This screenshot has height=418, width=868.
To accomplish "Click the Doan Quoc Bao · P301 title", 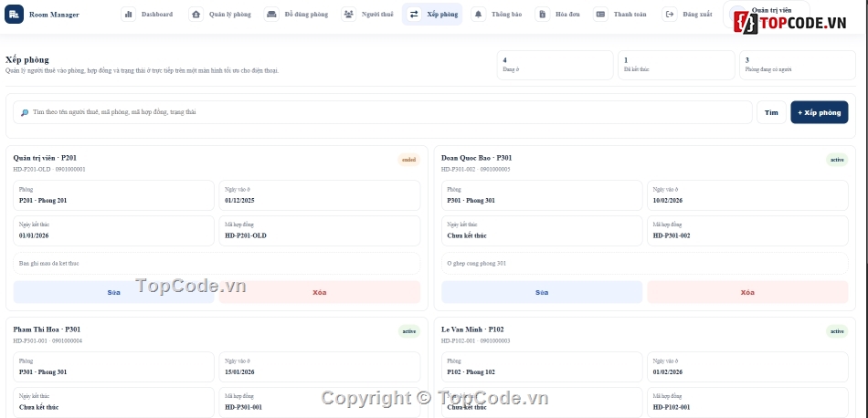I will pyautogui.click(x=477, y=158).
